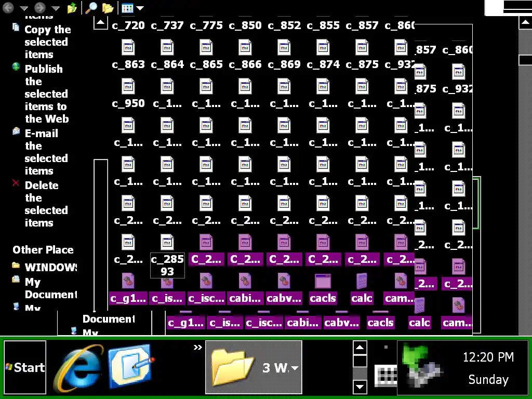532x399 pixels.
Task: Click Delete the selected items
Action: 46,204
